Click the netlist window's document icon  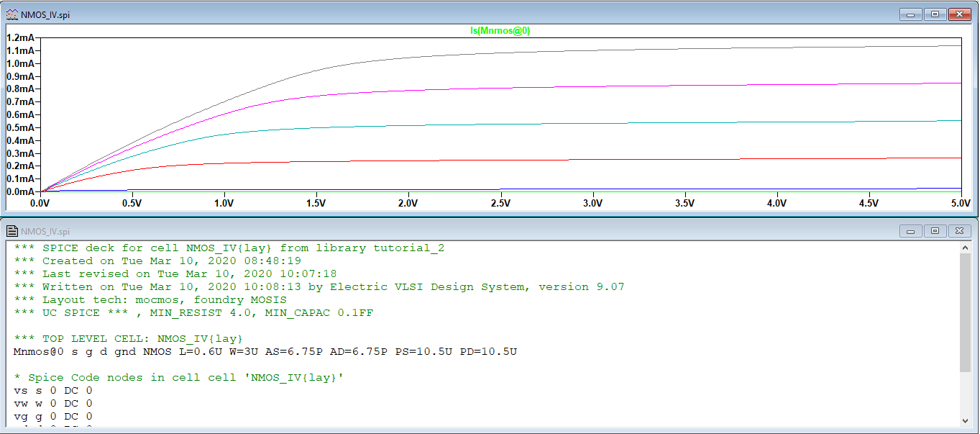tap(12, 231)
